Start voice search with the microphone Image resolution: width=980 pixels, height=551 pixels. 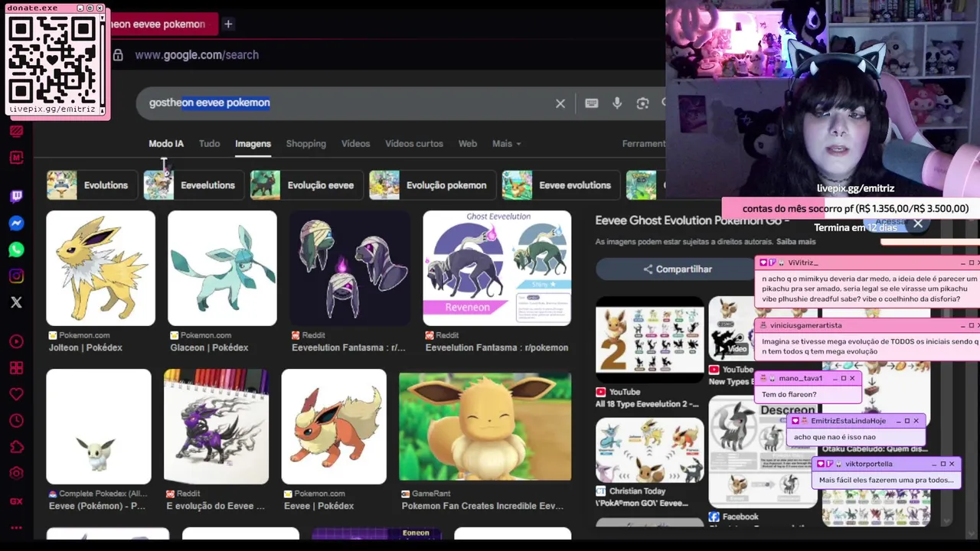(617, 103)
